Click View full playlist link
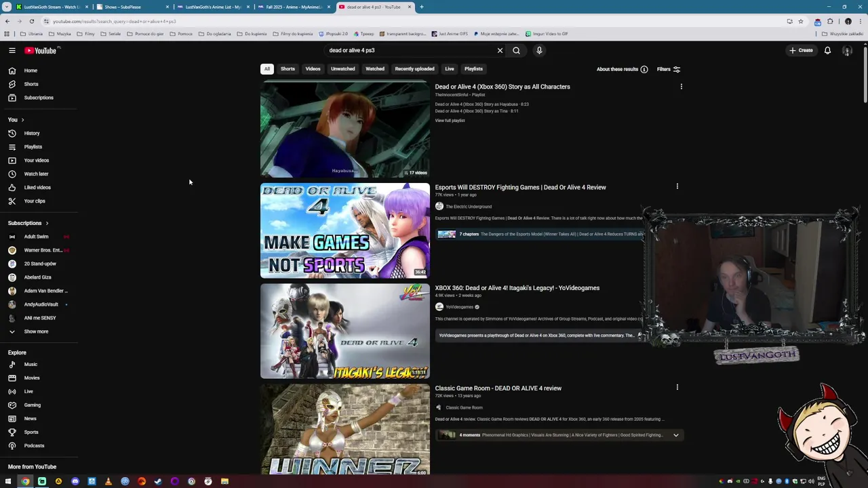This screenshot has width=868, height=488. pos(450,121)
